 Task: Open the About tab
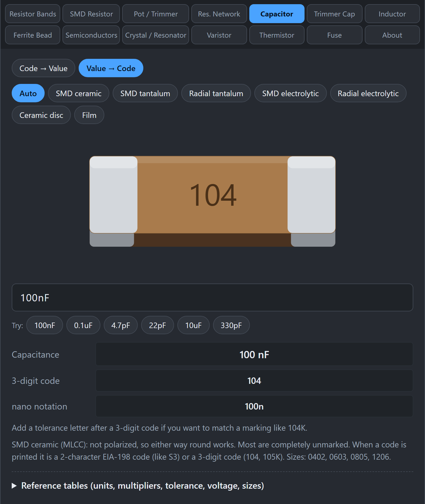click(392, 35)
